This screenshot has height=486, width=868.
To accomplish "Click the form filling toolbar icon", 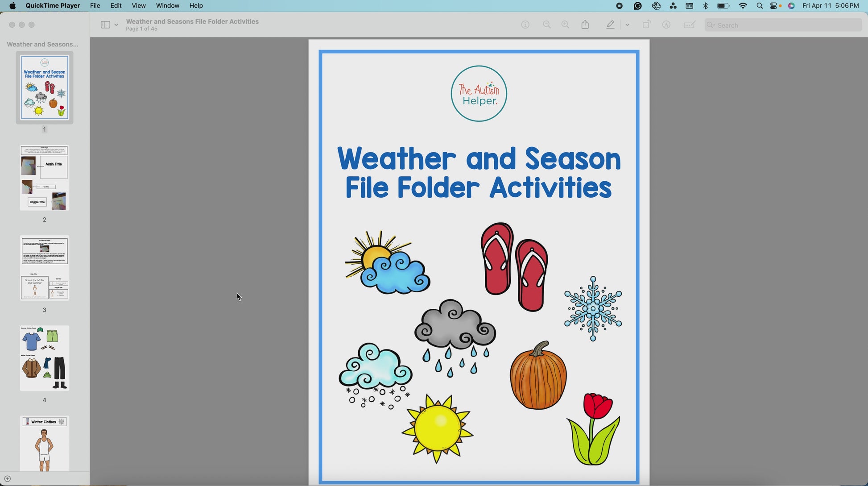I will click(689, 25).
